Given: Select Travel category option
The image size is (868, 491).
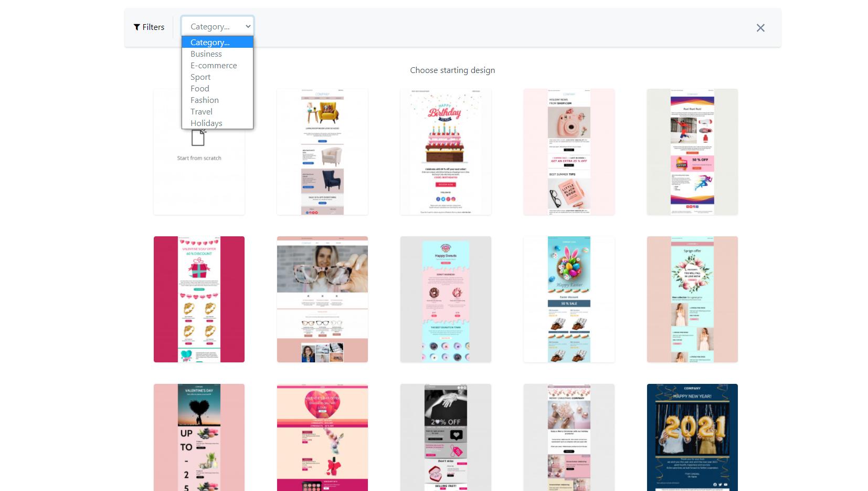Looking at the screenshot, I should [x=202, y=112].
